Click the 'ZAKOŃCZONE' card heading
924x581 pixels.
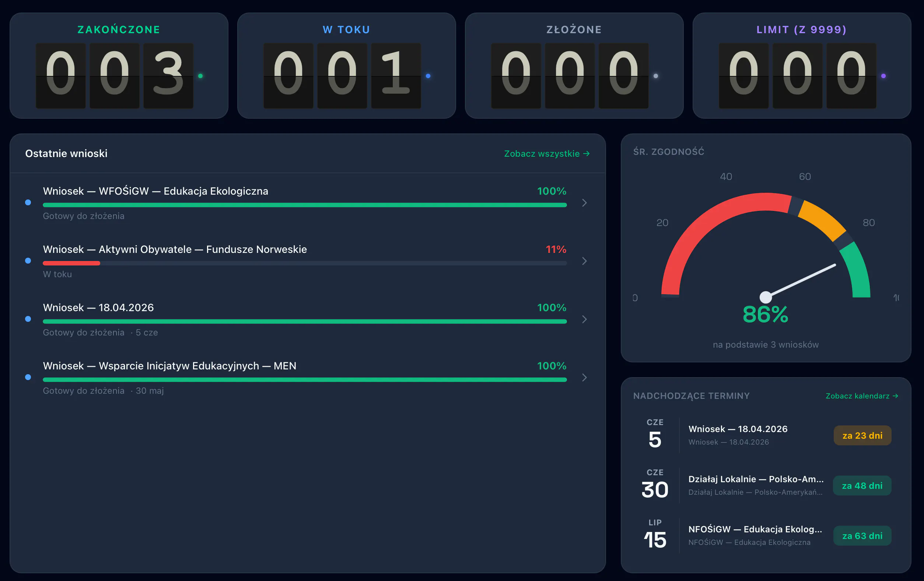pyautogui.click(x=119, y=29)
